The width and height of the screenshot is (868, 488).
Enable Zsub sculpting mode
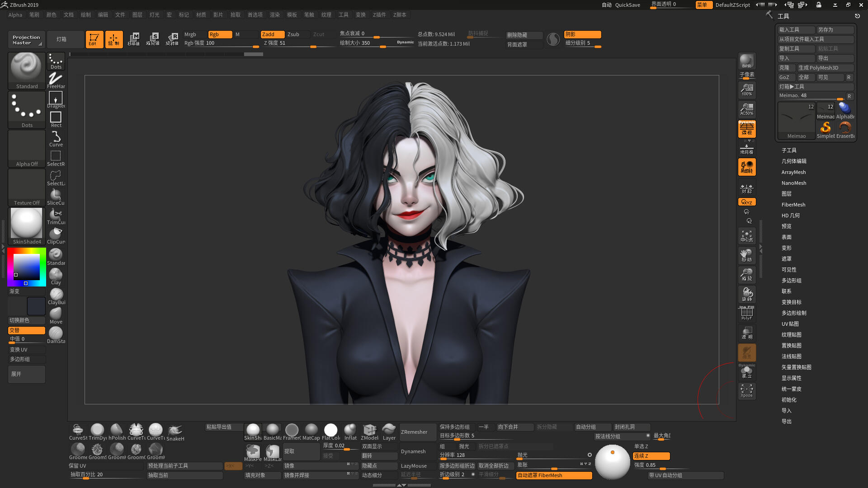click(x=297, y=34)
